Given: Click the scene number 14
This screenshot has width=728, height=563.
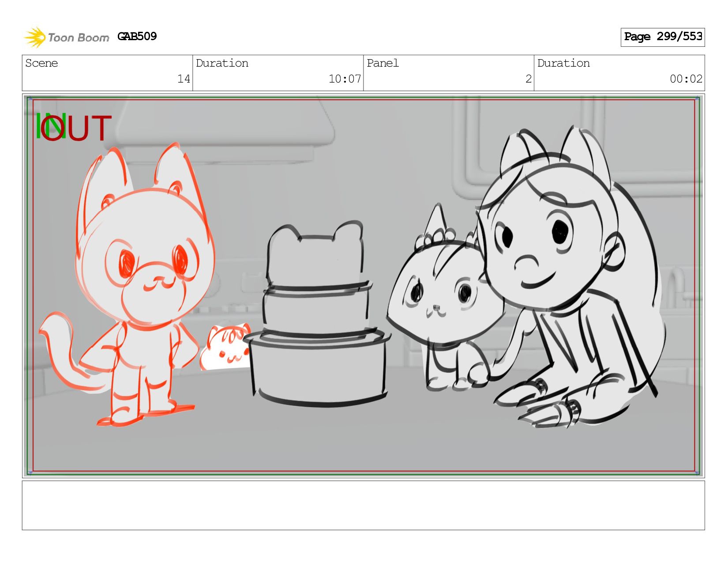Looking at the screenshot, I should click(184, 79).
